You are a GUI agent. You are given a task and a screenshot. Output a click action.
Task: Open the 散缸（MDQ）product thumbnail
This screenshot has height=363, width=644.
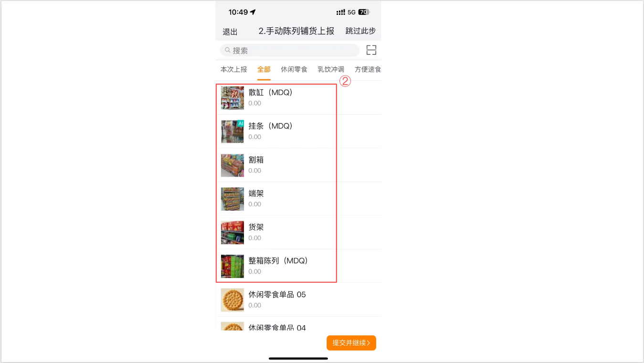(x=232, y=98)
